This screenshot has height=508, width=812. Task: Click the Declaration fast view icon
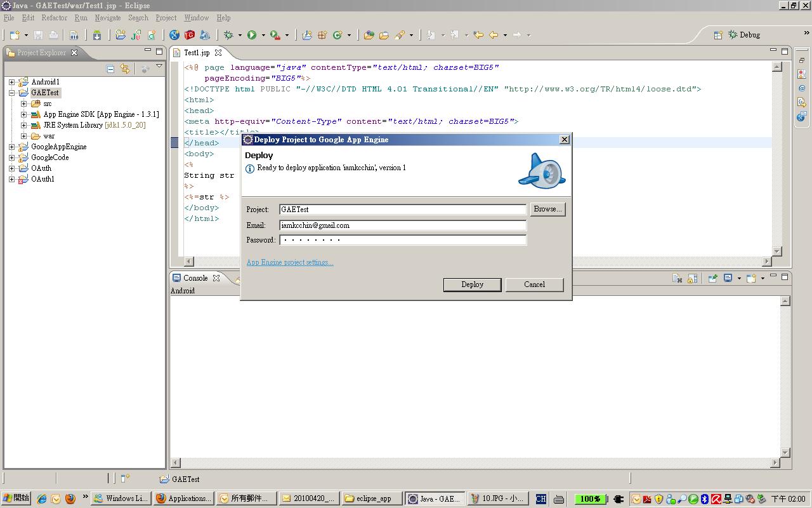(802, 102)
